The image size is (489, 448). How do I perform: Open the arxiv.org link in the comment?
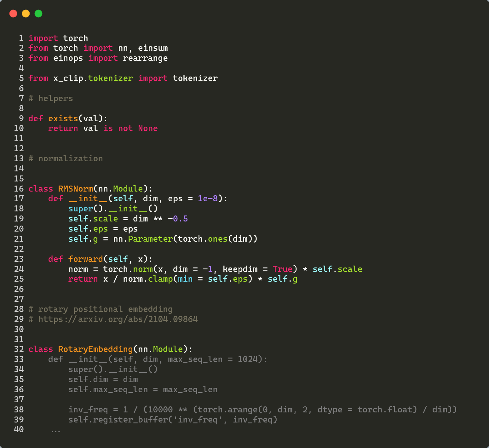tap(118, 319)
